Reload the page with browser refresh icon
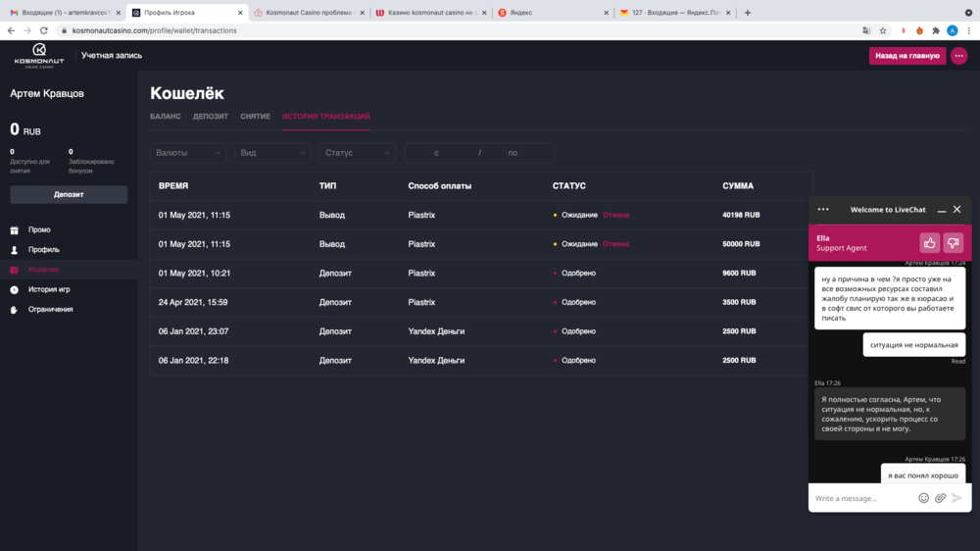This screenshot has height=551, width=980. [43, 30]
